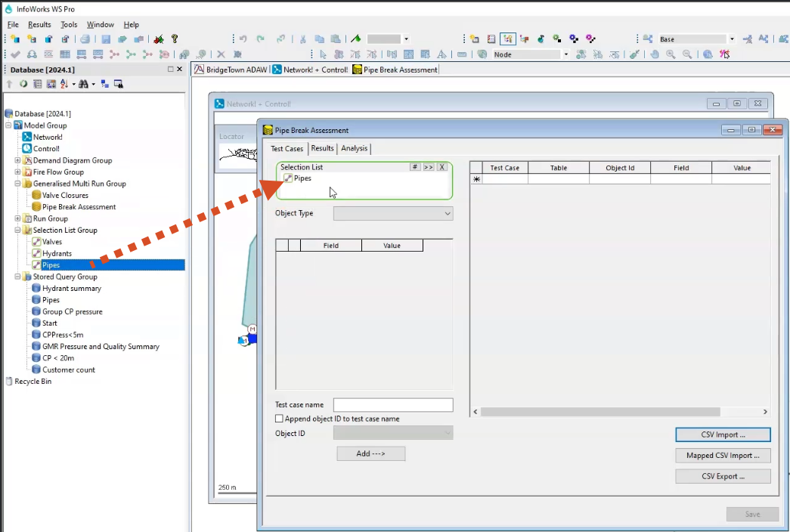Expand the Demand Diagram Group node
This screenshot has width=790, height=532.
point(17,160)
